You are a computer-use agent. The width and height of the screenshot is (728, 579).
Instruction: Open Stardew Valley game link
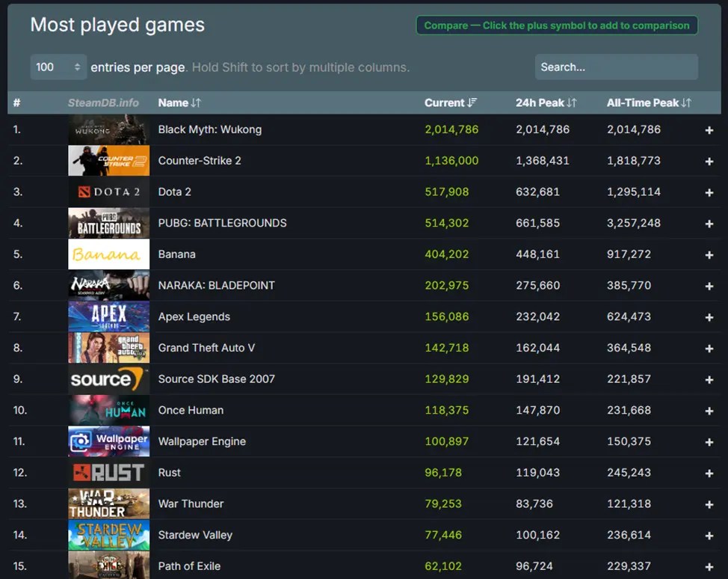[195, 534]
